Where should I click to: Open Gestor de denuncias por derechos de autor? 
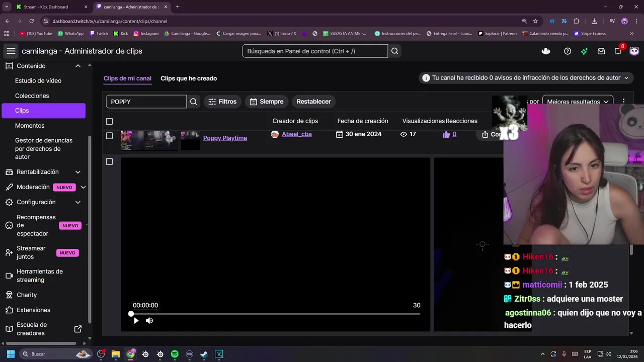(44, 148)
